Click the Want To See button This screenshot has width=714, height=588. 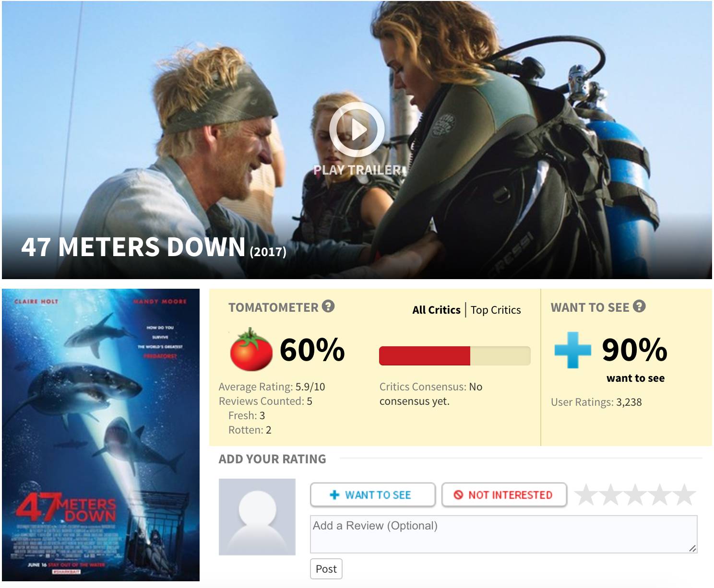(x=373, y=494)
